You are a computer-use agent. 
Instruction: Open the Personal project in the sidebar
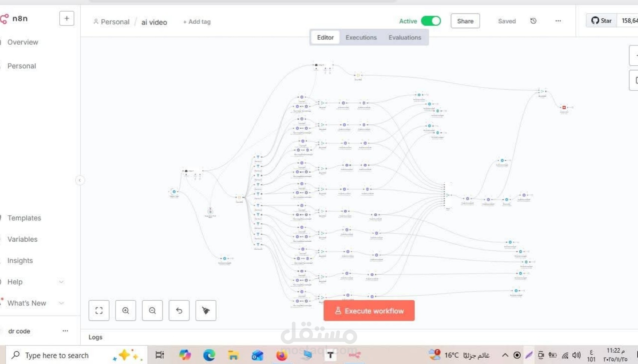pyautogui.click(x=22, y=66)
